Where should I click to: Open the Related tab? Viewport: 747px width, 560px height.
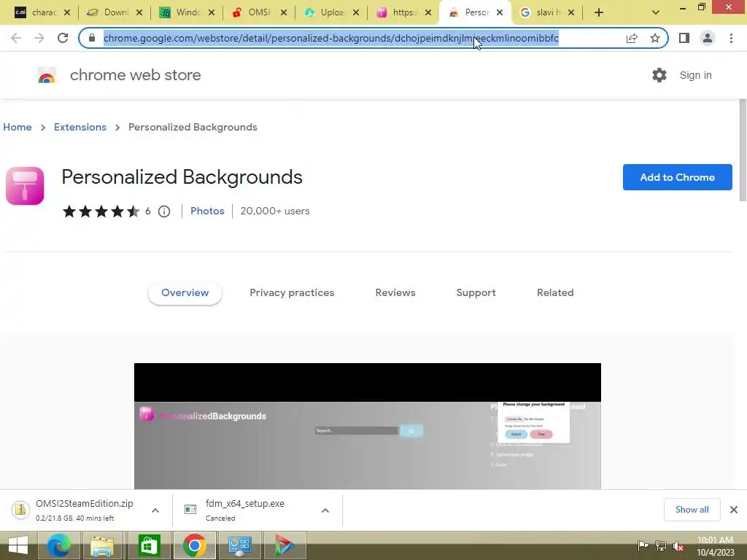(555, 293)
